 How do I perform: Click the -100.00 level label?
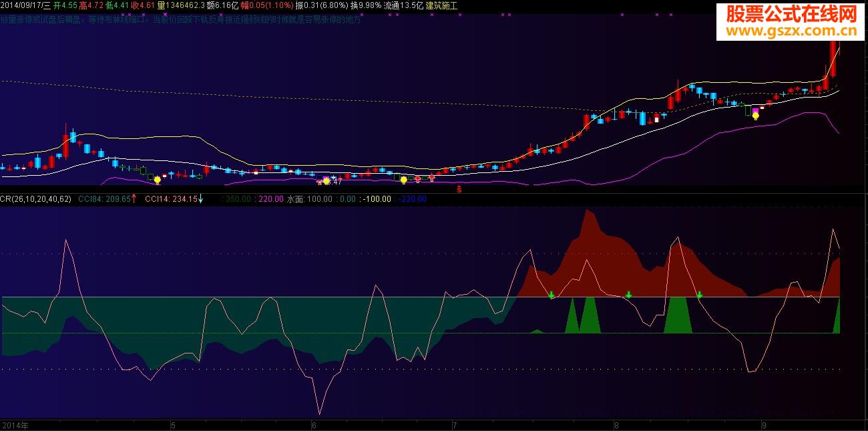point(377,198)
